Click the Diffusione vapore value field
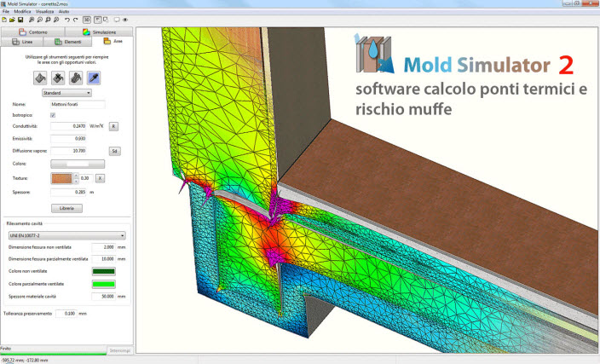 (68, 151)
